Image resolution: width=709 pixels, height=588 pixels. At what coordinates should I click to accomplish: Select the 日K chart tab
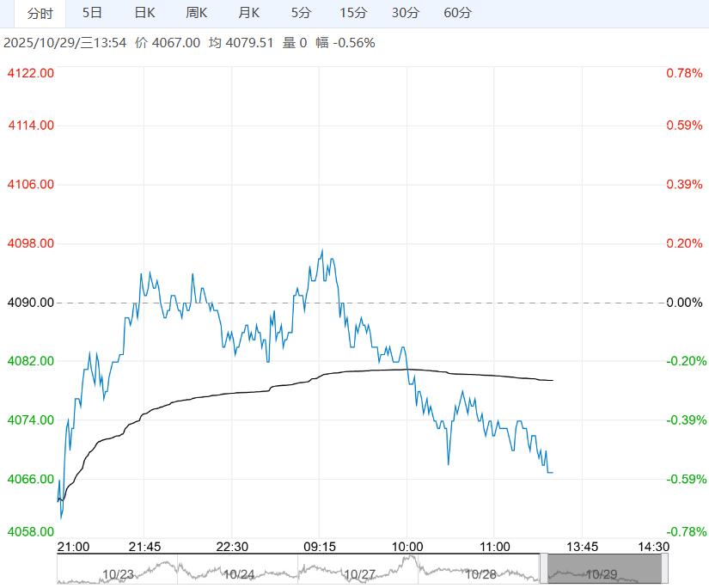coord(144,13)
